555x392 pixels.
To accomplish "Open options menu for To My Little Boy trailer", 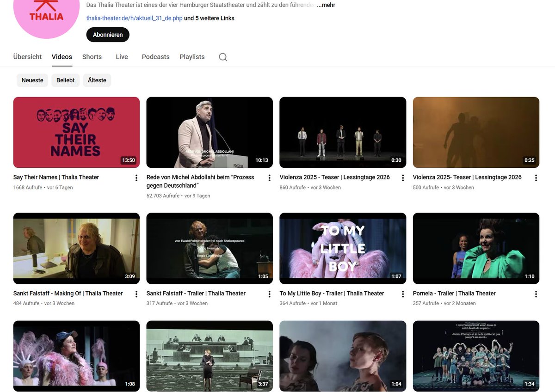I will (403, 294).
